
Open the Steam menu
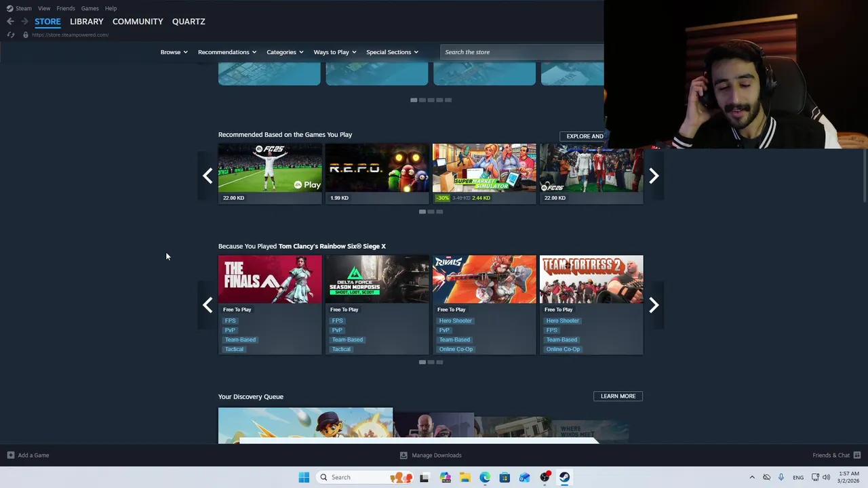[x=24, y=8]
